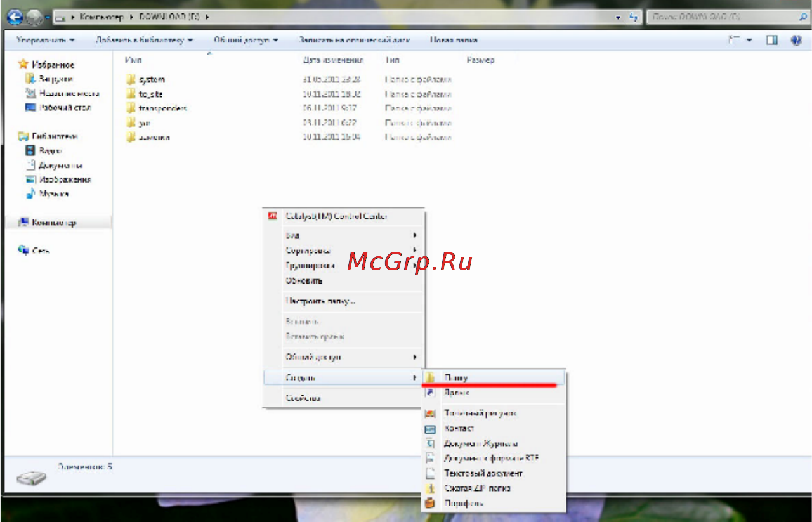Click Создать in the context menu
812x522 pixels.
(x=344, y=377)
